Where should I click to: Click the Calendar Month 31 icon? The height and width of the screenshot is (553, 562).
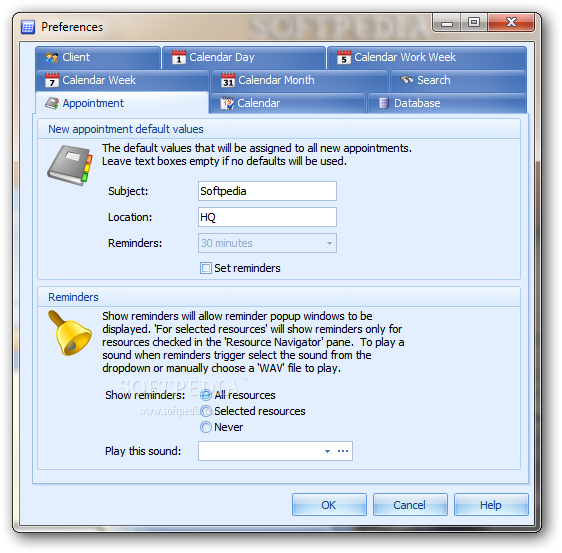click(x=228, y=80)
